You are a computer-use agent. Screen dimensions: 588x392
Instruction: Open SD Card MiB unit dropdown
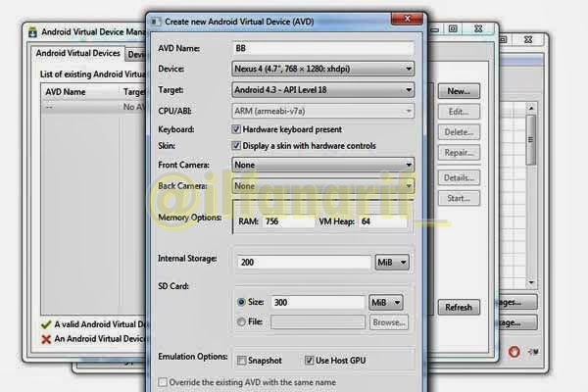point(386,303)
